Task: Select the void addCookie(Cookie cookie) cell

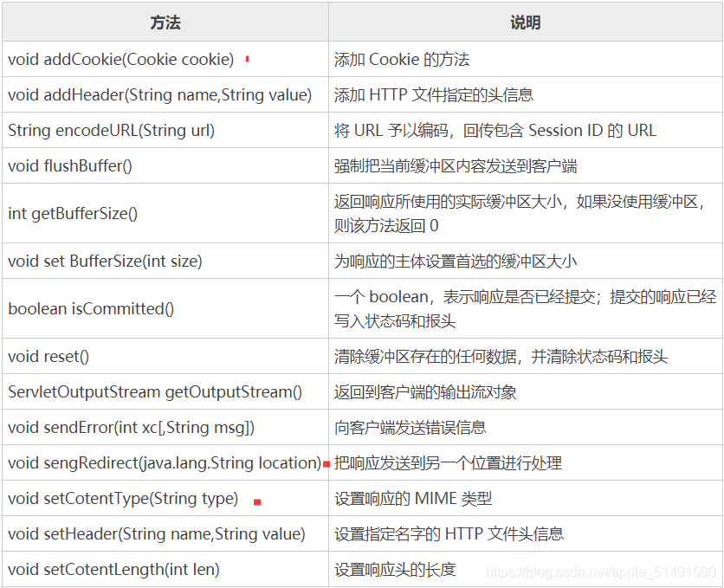Action: coord(165,60)
